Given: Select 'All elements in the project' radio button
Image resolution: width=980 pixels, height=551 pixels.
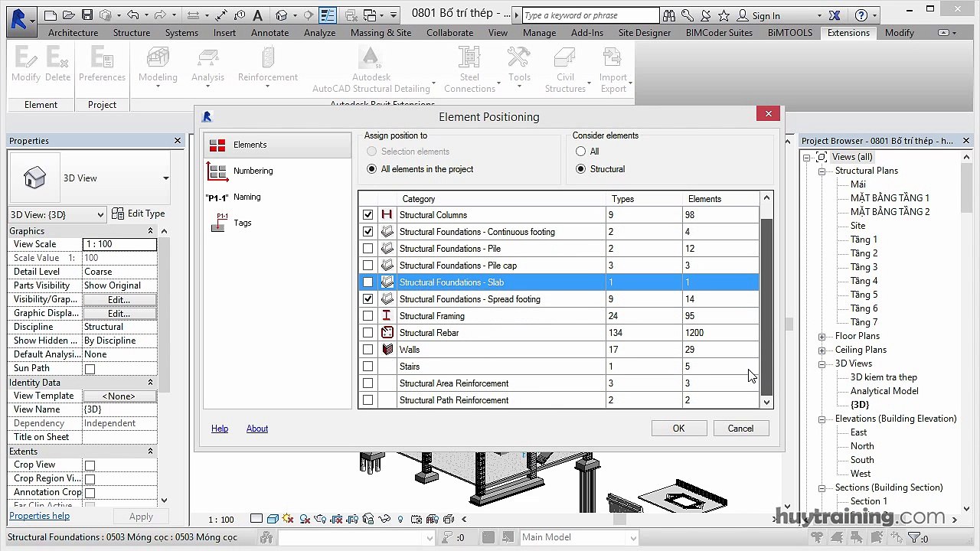Looking at the screenshot, I should [372, 169].
